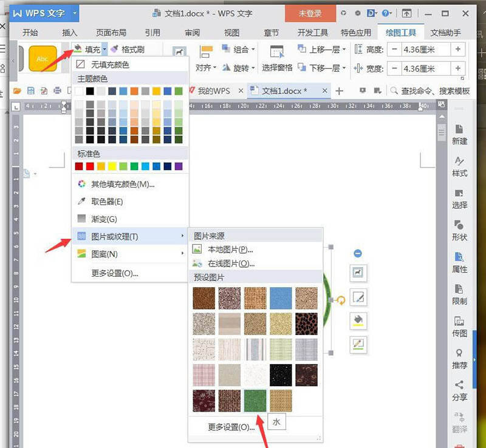Screen dimensions: 486x448
Task: Switch to the 插入 ribbon tab
Action: (x=70, y=33)
